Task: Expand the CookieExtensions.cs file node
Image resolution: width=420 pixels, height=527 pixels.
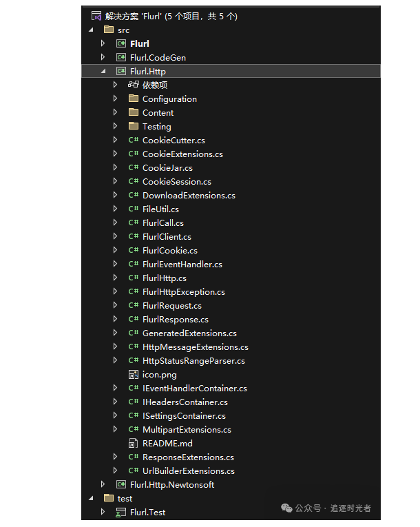Action: point(115,154)
